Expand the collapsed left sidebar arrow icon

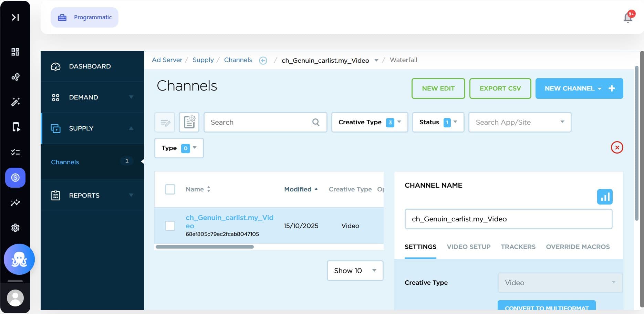point(15,17)
